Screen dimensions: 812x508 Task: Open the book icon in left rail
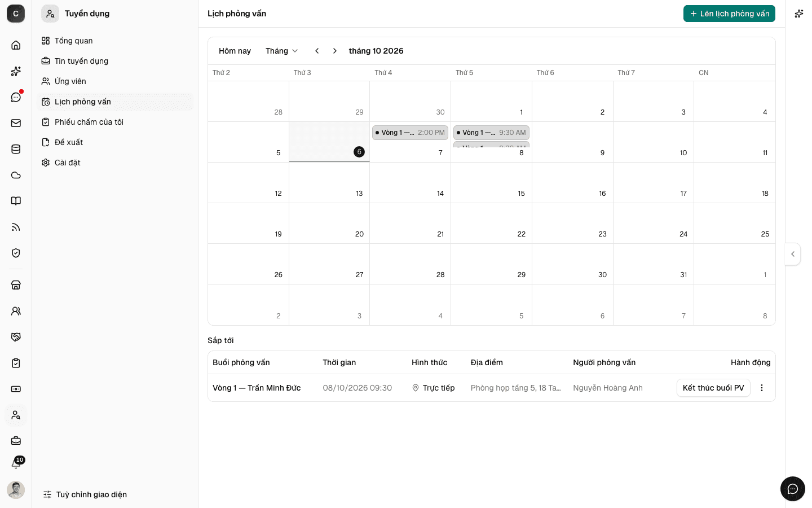(x=16, y=201)
